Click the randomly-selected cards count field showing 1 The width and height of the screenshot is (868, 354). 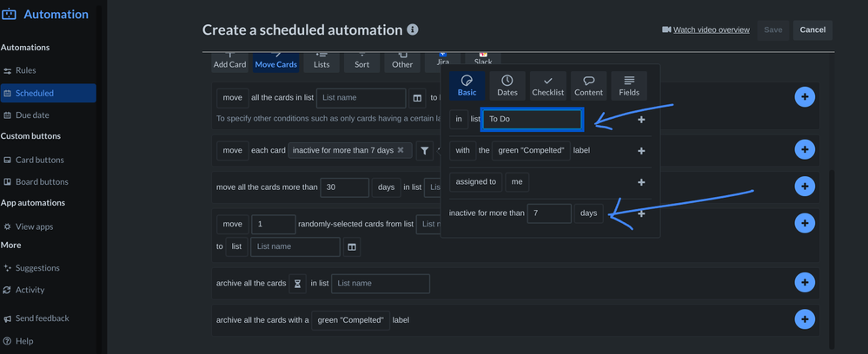(x=274, y=225)
